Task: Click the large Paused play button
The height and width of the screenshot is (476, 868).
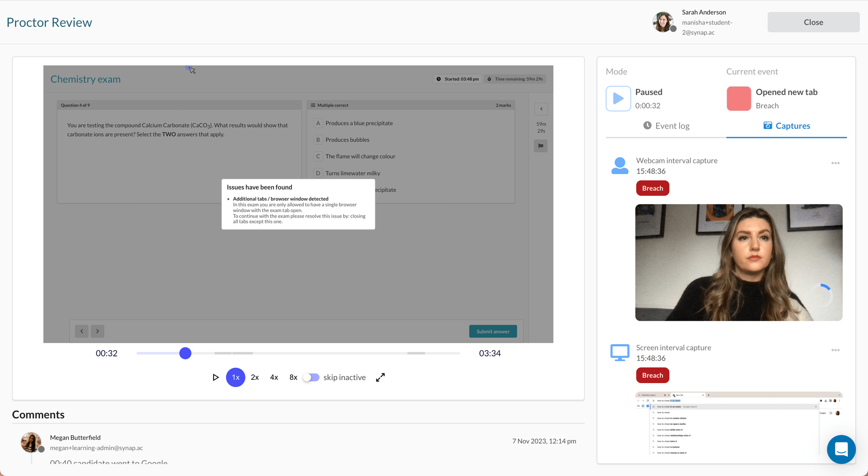Action: point(618,98)
